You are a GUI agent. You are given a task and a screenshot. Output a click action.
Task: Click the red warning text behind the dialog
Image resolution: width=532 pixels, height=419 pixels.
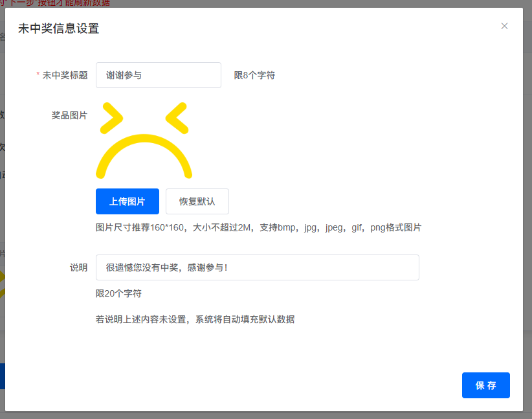coord(58,3)
